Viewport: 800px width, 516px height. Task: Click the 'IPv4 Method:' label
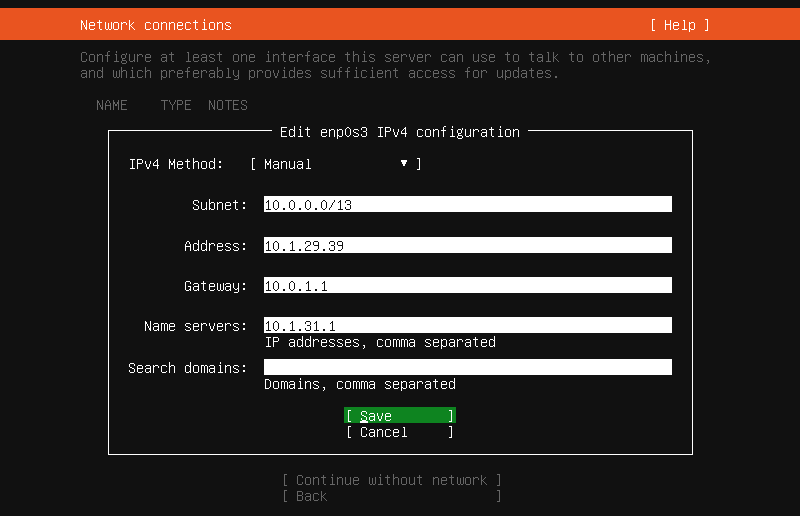(x=176, y=164)
